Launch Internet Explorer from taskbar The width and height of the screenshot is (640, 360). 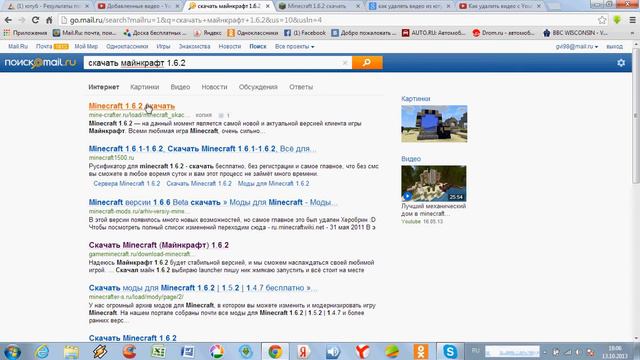[x=42, y=351]
